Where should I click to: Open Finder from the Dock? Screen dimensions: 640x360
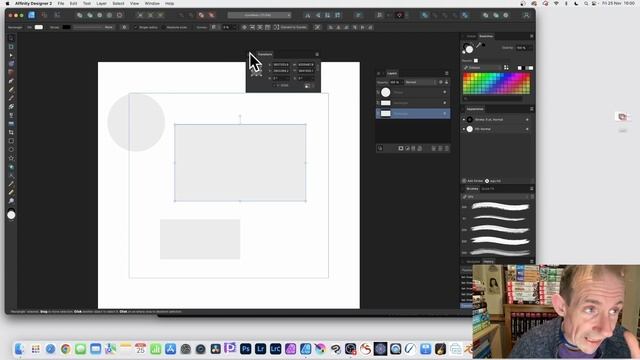pyautogui.click(x=20, y=349)
